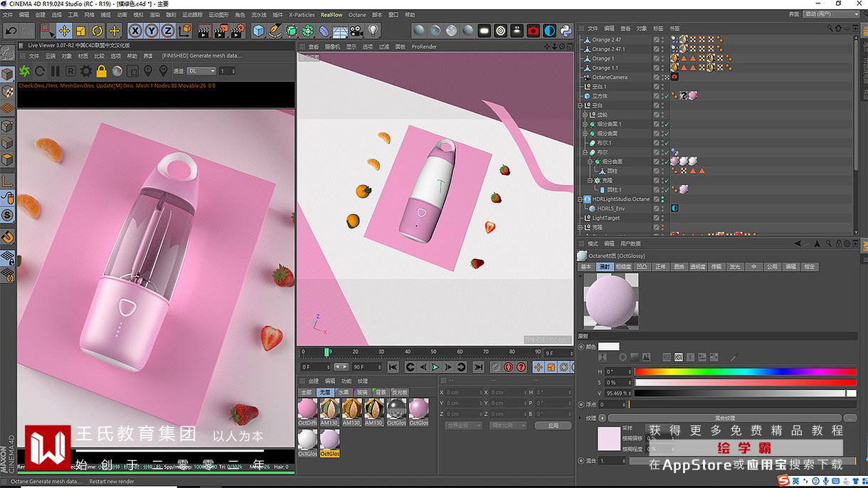
Task: Click the light bulb icon to add light
Action: (373, 31)
